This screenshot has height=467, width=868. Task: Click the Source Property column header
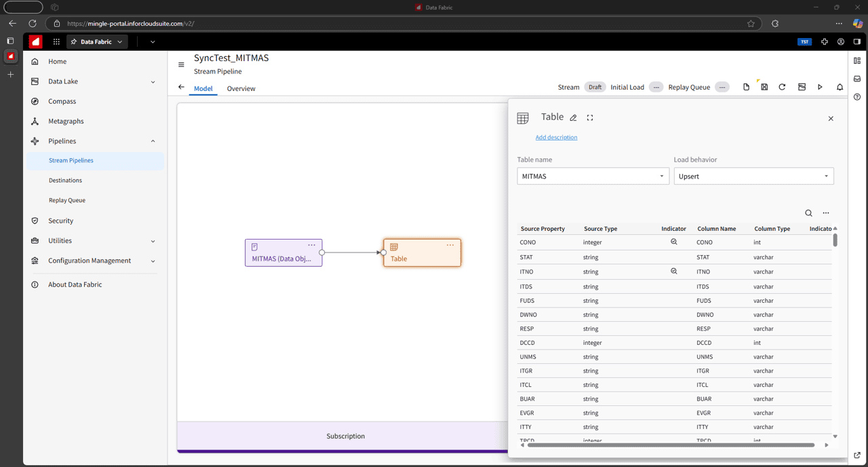542,229
